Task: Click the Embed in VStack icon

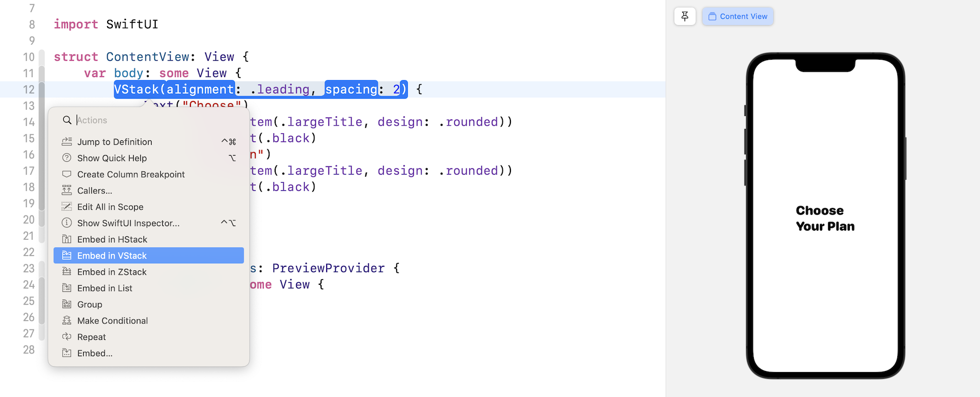Action: click(x=67, y=256)
